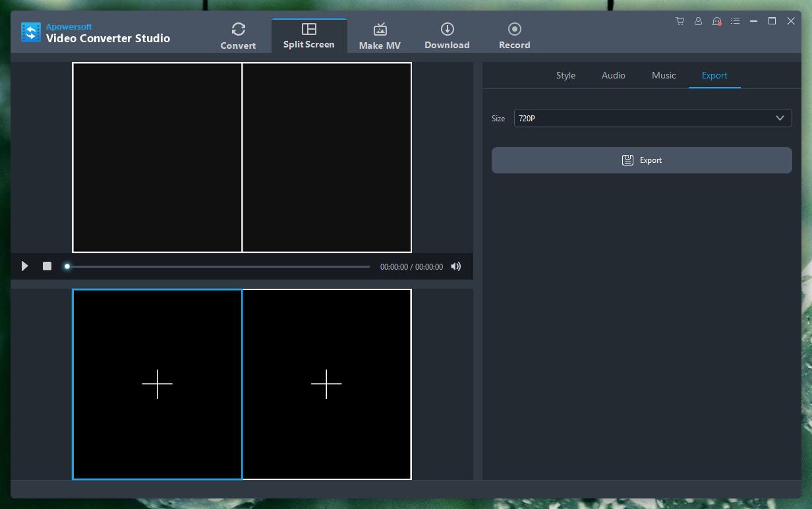Screen dimensions: 812x509
Task: Select the Export tab
Action: [714, 75]
